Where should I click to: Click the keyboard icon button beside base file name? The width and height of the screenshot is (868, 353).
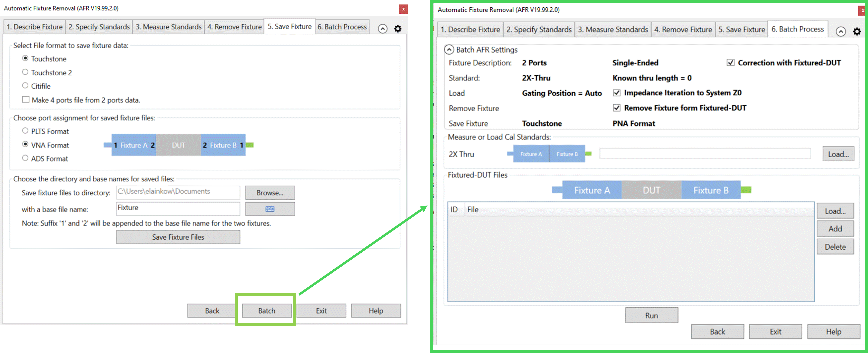[x=270, y=209]
